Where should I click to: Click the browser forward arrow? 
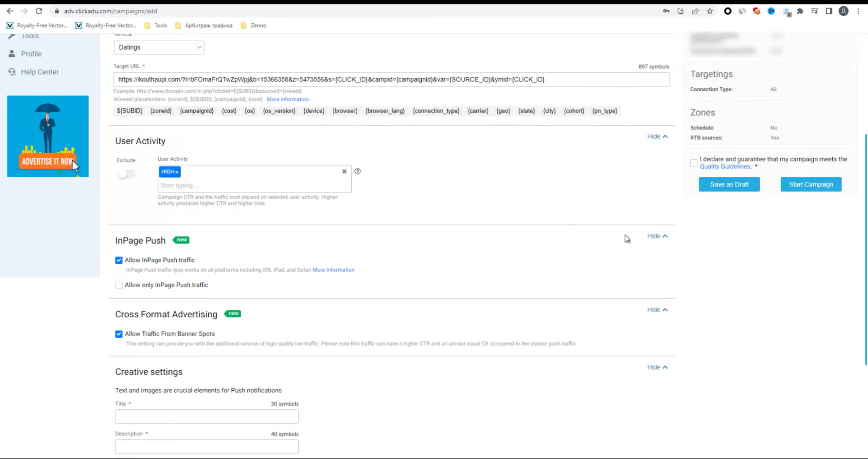pos(24,11)
